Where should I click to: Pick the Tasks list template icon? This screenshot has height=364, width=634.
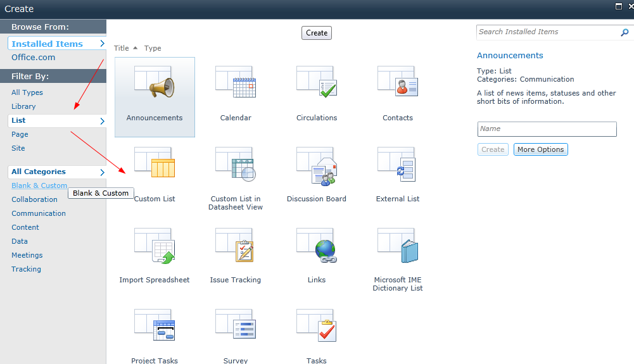[317, 325]
